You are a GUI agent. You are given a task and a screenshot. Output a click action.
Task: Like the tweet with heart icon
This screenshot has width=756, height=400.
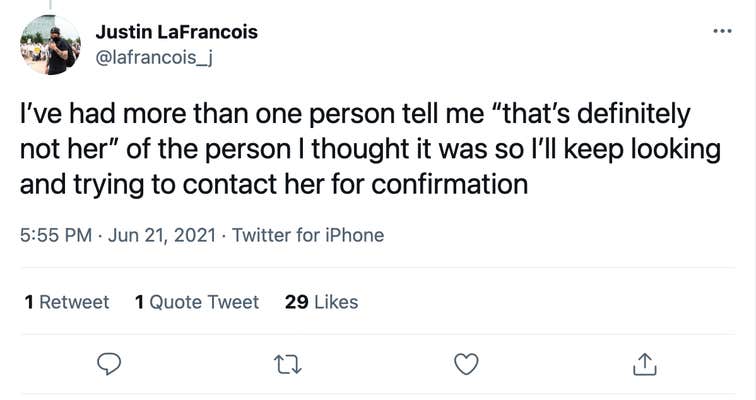pyautogui.click(x=466, y=364)
